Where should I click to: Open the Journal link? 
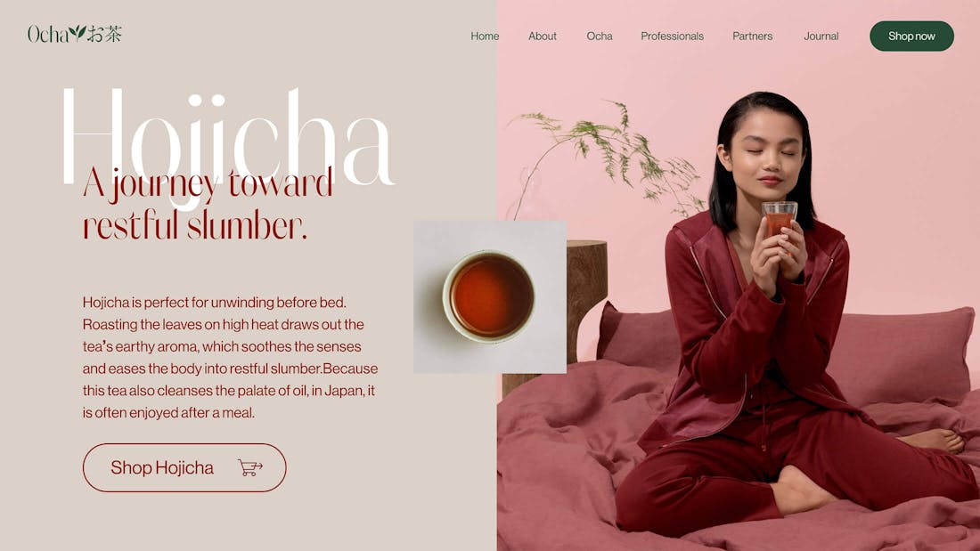coord(821,36)
